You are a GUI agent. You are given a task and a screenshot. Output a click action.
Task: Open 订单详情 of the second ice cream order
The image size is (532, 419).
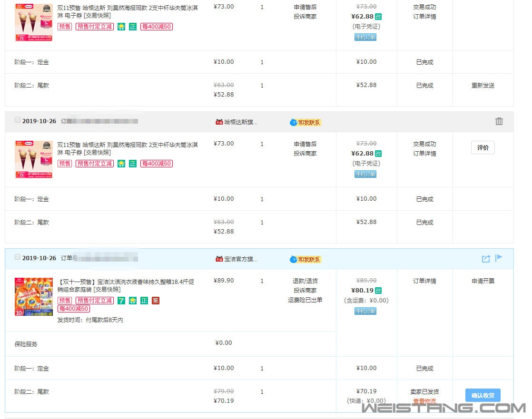point(424,154)
